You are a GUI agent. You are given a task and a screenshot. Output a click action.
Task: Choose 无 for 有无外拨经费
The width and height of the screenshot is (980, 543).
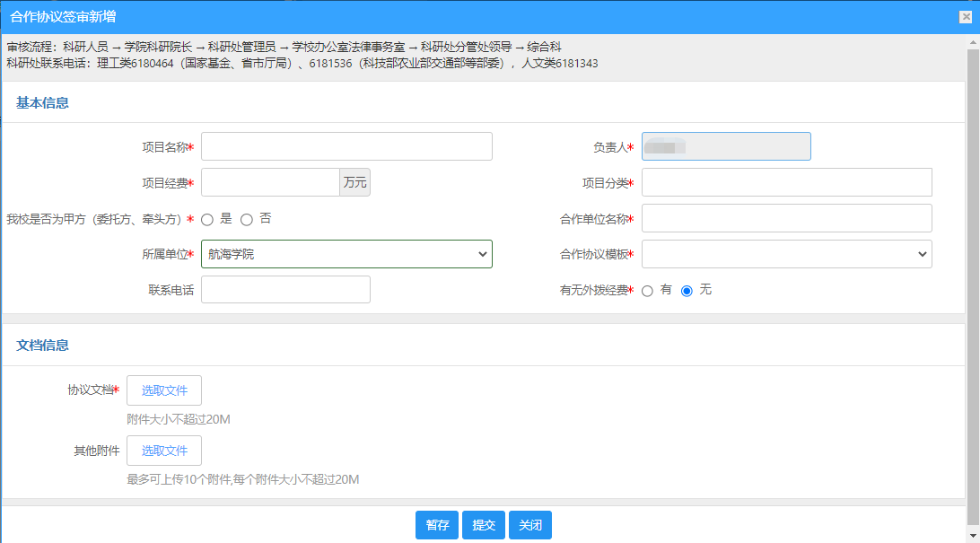tap(687, 291)
